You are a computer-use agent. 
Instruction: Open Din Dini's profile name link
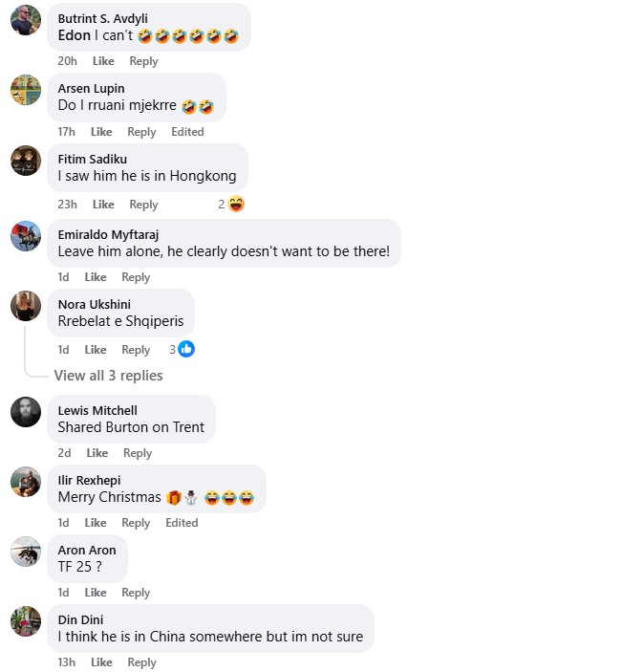tap(80, 619)
